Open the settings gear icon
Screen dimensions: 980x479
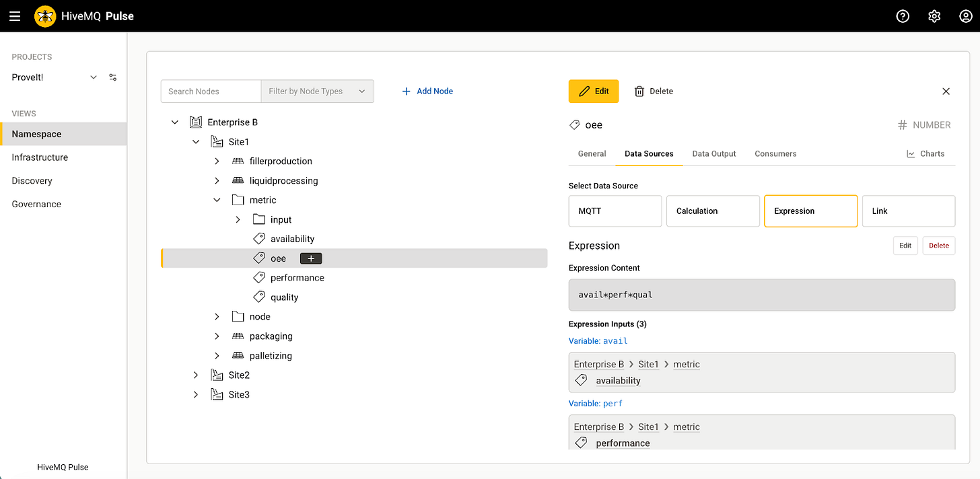click(x=934, y=16)
